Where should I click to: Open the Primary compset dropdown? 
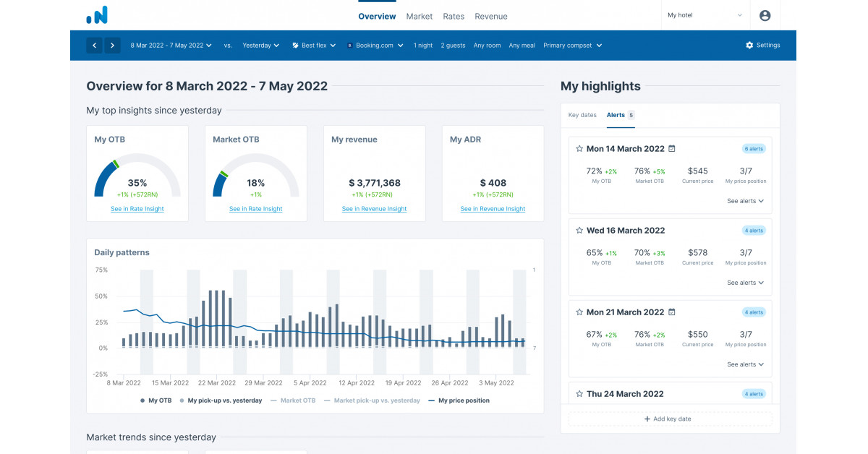(x=572, y=45)
